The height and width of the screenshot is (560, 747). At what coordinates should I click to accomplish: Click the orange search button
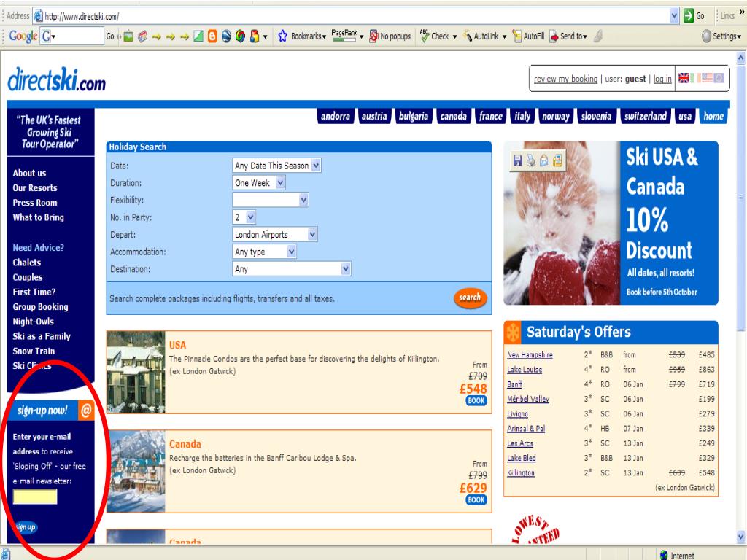[471, 297]
